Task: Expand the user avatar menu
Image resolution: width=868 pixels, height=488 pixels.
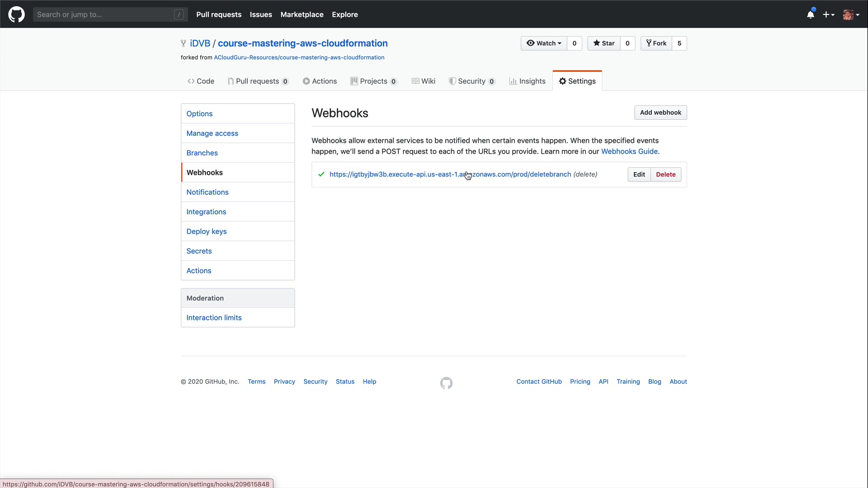Action: pyautogui.click(x=851, y=14)
